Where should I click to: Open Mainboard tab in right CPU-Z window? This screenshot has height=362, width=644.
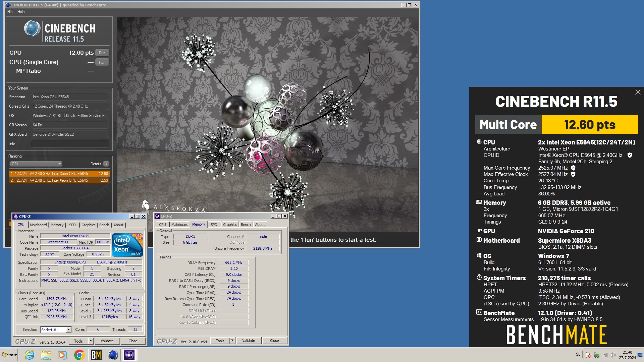[180, 225]
